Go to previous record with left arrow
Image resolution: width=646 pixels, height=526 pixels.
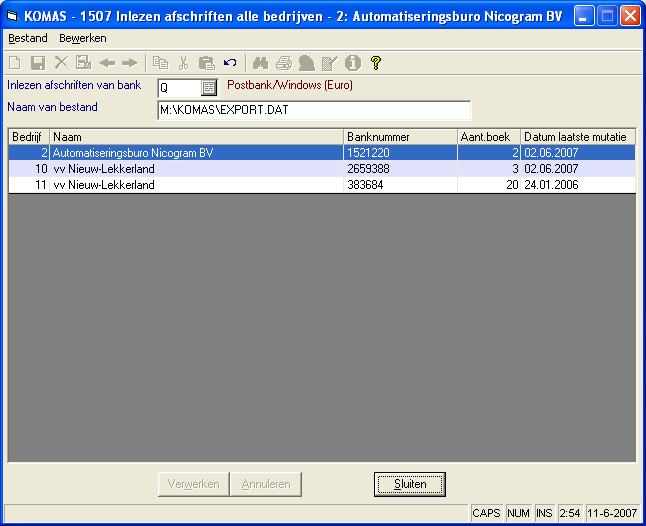[108, 63]
